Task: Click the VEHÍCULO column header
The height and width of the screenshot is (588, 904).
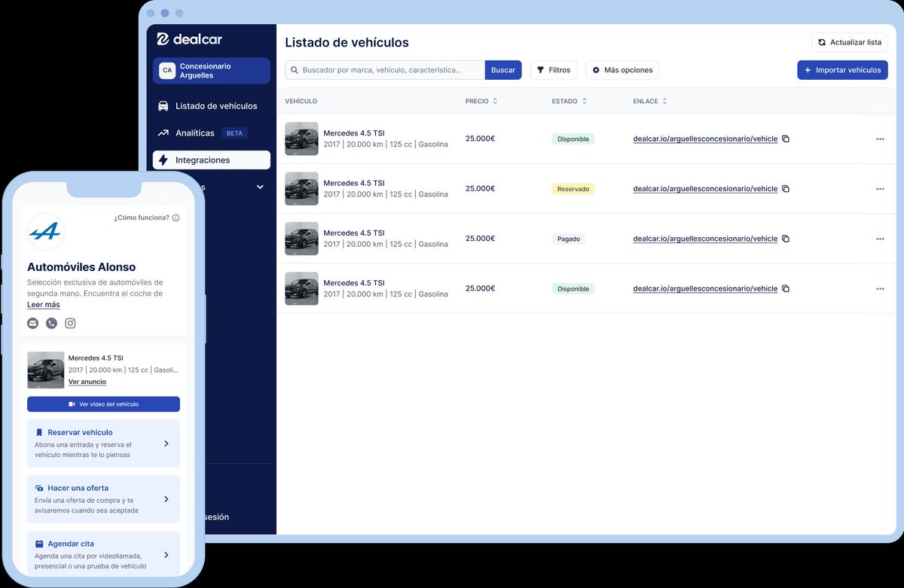Action: click(301, 101)
